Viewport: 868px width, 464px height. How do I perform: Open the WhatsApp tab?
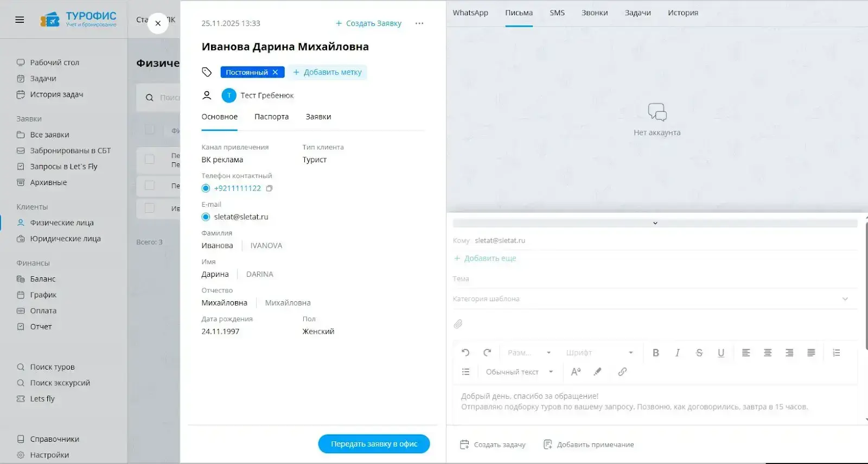coord(470,12)
